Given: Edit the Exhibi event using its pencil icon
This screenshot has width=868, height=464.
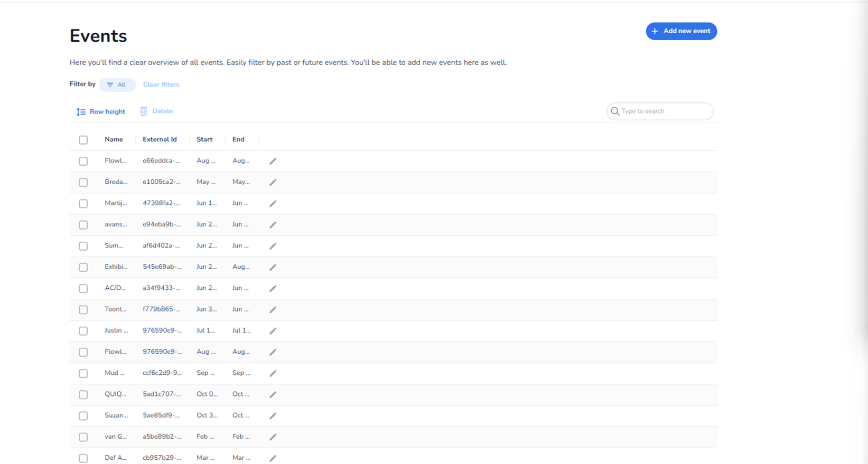Looking at the screenshot, I should pyautogui.click(x=273, y=267).
